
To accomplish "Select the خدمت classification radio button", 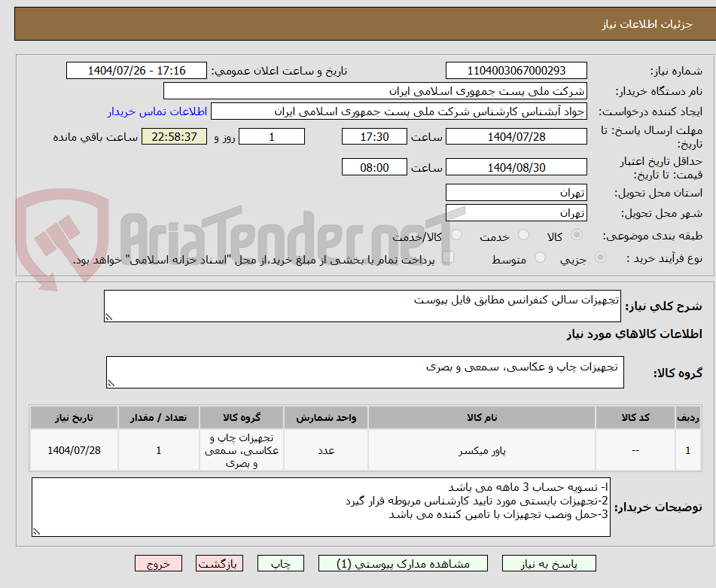I will (x=523, y=235).
